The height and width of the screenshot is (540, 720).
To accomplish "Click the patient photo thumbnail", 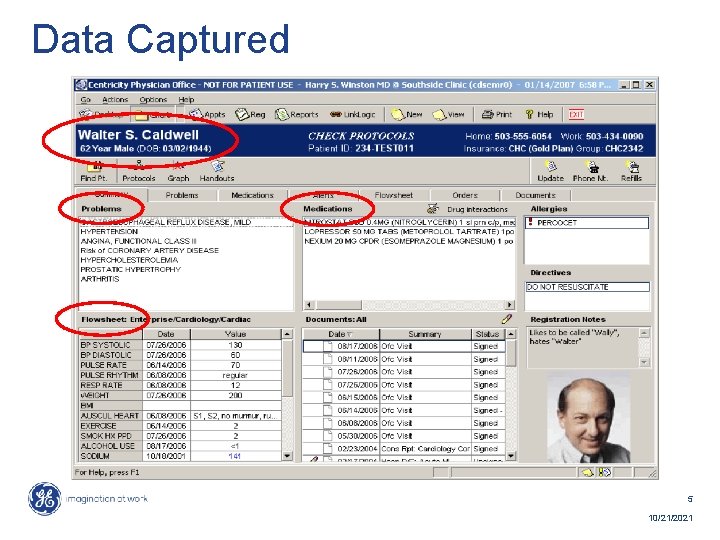I will [x=589, y=419].
